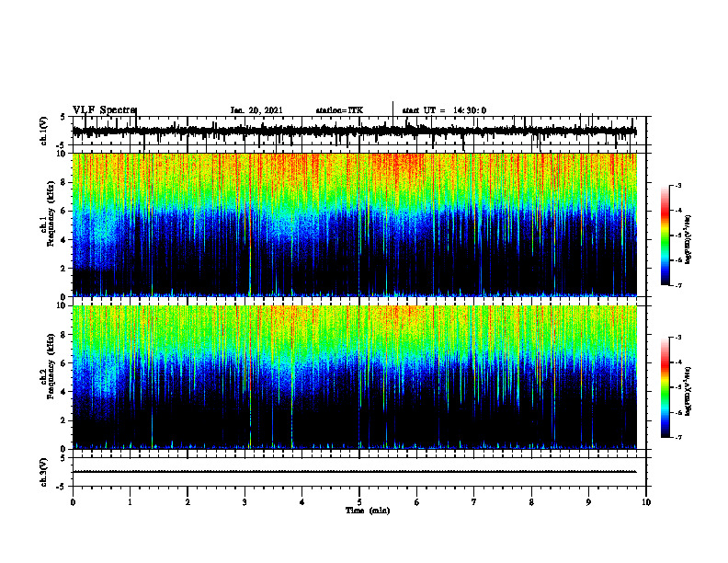Click the "start UT = 14:30:0" text
Image resolution: width=728 pixels, height=563 pixels.
coord(444,110)
